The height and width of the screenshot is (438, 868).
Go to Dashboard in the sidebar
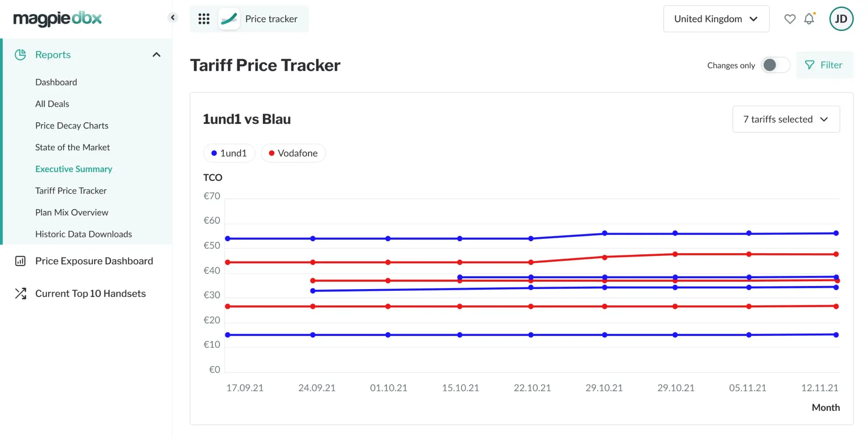[56, 82]
